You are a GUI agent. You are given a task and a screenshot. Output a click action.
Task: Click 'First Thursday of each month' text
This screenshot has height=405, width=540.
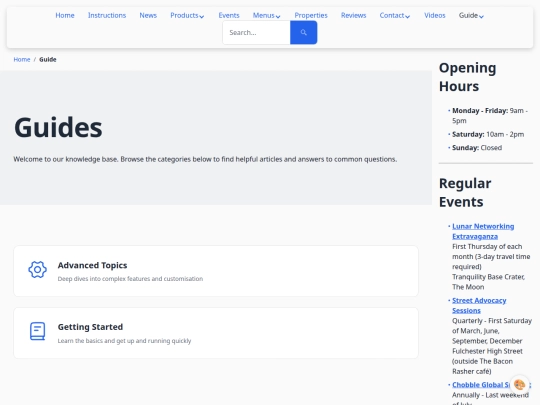tap(491, 257)
